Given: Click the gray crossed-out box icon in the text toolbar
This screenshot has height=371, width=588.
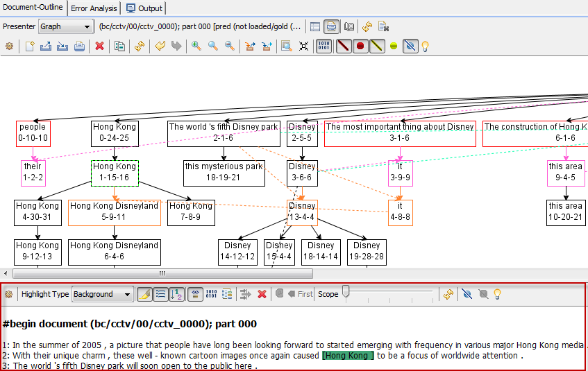Looking at the screenshot, I should (x=483, y=294).
